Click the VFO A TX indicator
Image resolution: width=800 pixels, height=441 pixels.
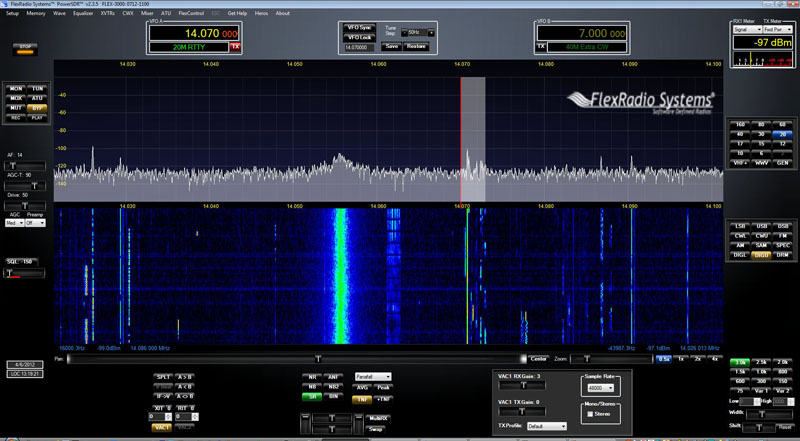pos(235,46)
